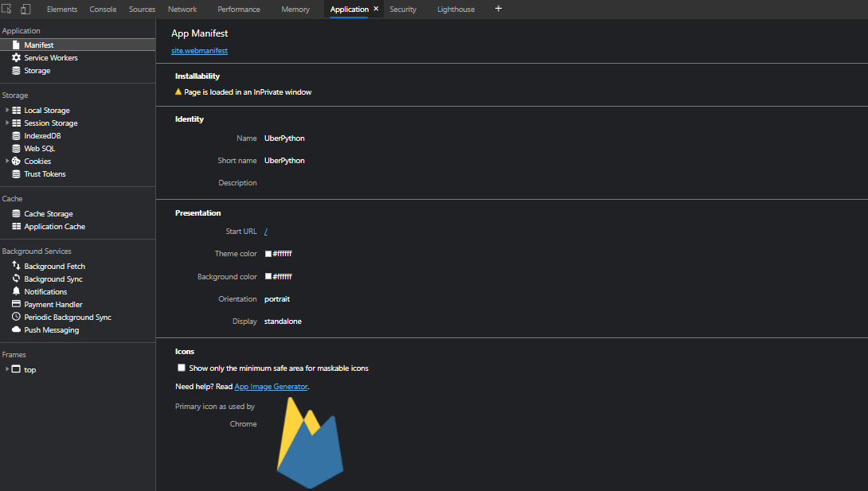868x491 pixels.
Task: Expand the top frame under Frames
Action: (7, 369)
